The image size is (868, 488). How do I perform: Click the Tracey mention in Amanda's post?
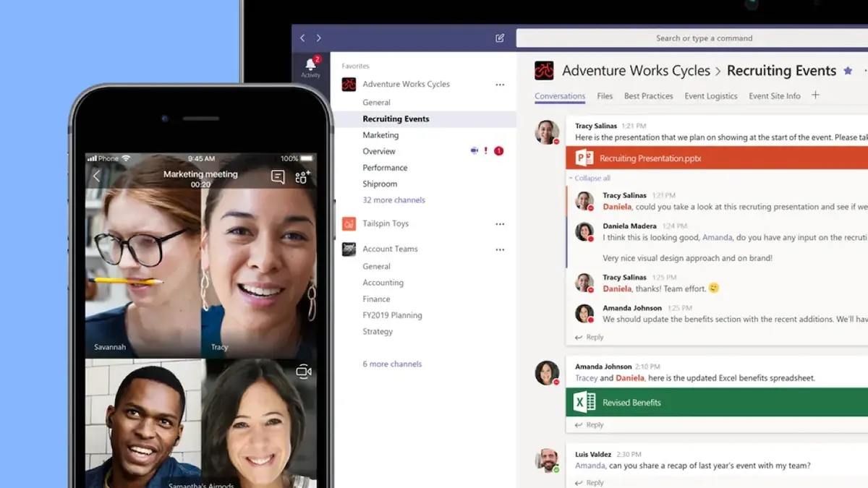tap(587, 378)
